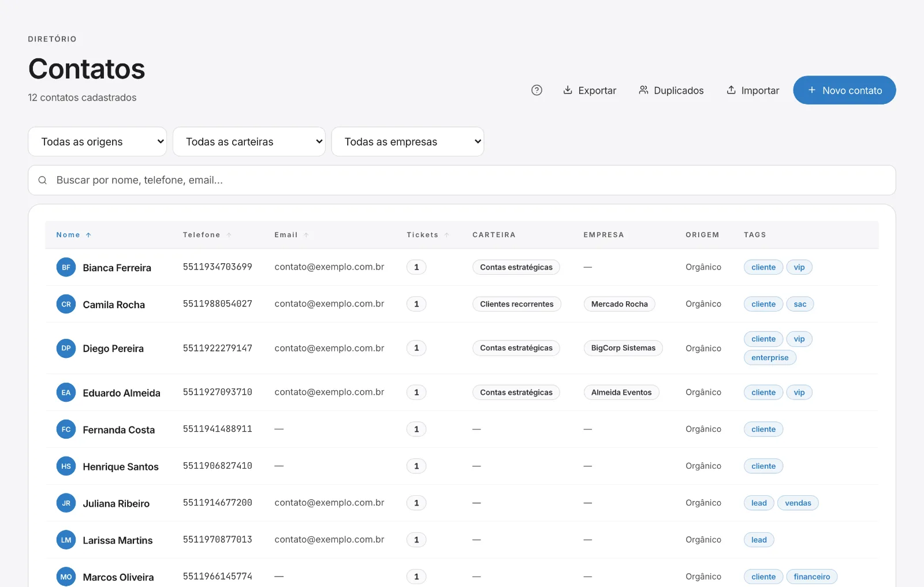Click the Clientes recorrentes carteira chip

pos(517,304)
